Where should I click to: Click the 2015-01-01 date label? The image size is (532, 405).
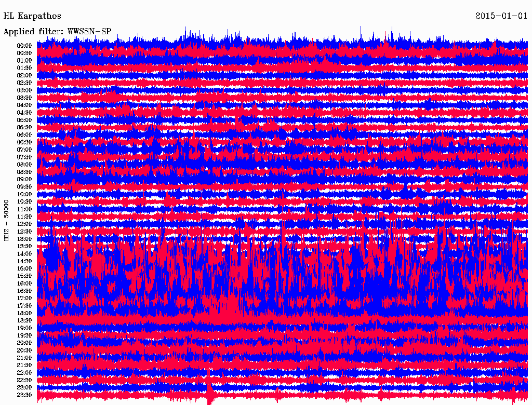(501, 16)
